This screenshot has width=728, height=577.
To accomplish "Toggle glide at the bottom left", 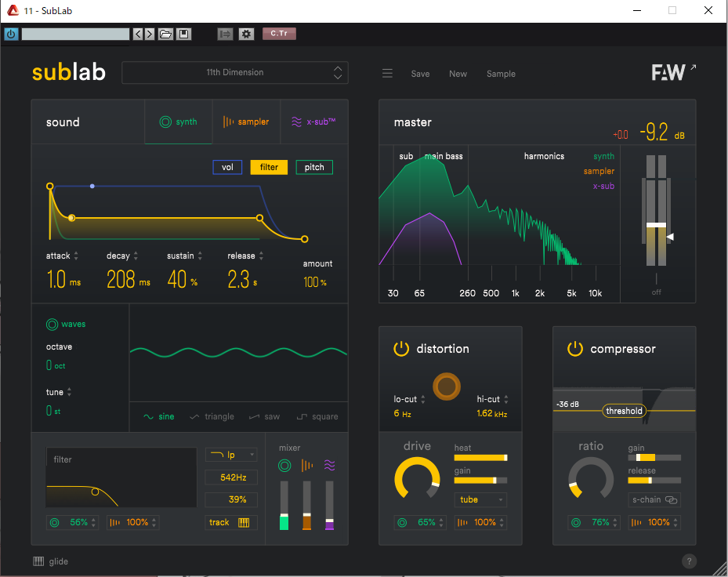I will tap(51, 561).
